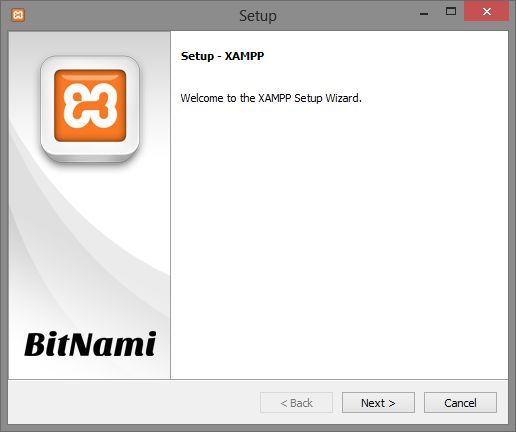Click the large XAMPP logo
Viewport: 516px width, 432px height.
point(90,109)
